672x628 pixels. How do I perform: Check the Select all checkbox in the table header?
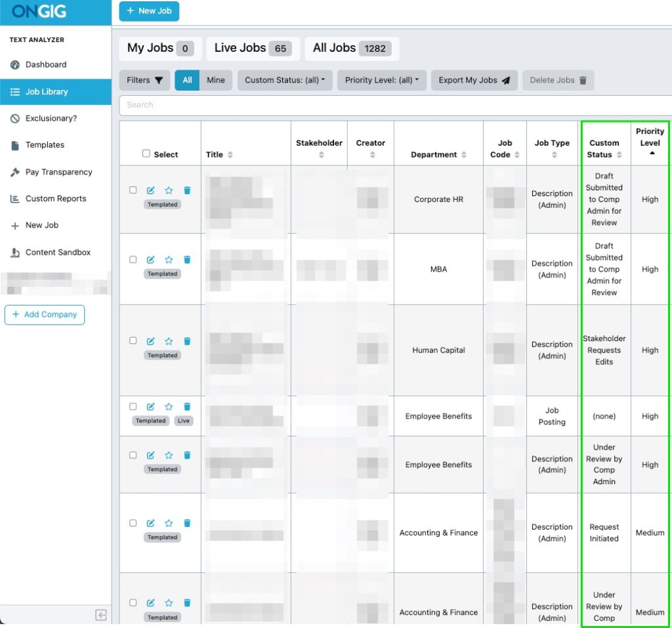coord(148,154)
